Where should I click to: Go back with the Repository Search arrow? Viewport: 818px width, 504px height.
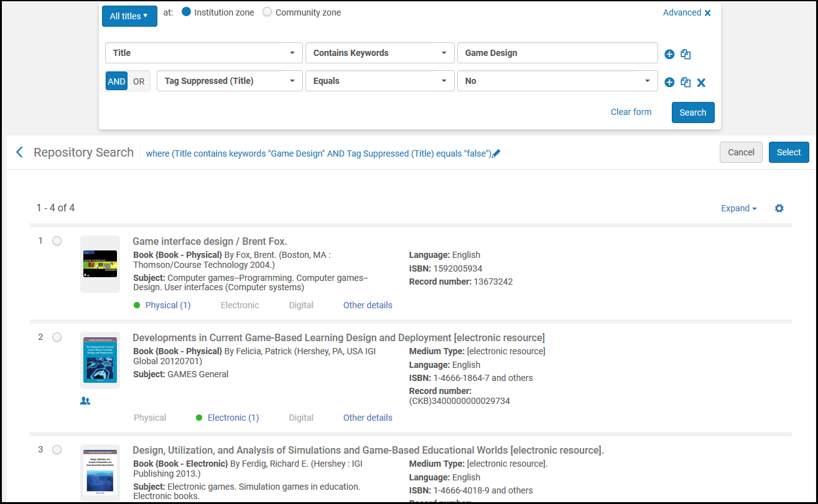click(x=19, y=152)
